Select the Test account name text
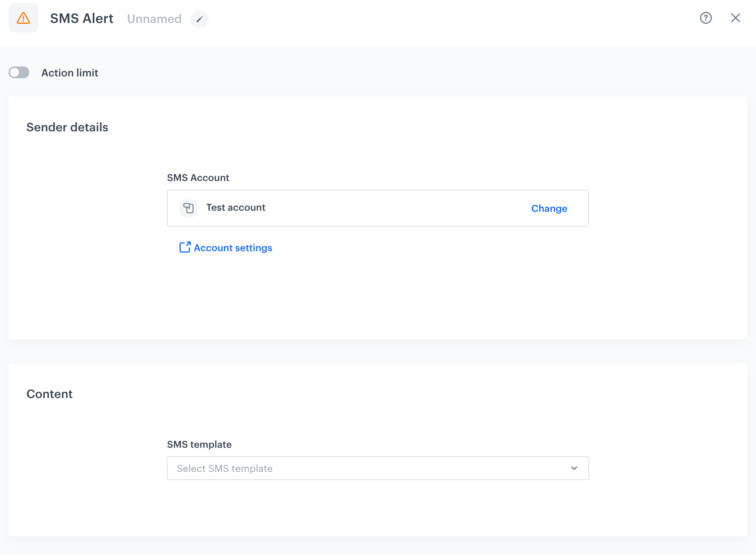 coord(236,207)
